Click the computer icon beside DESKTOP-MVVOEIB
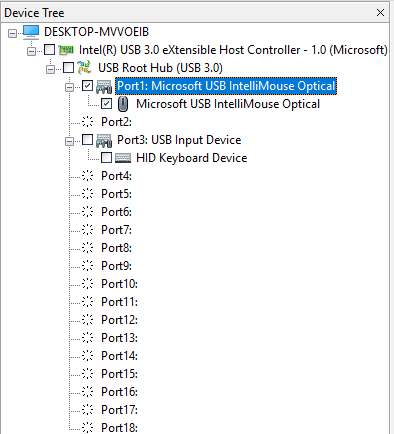394x434 pixels. coord(31,32)
